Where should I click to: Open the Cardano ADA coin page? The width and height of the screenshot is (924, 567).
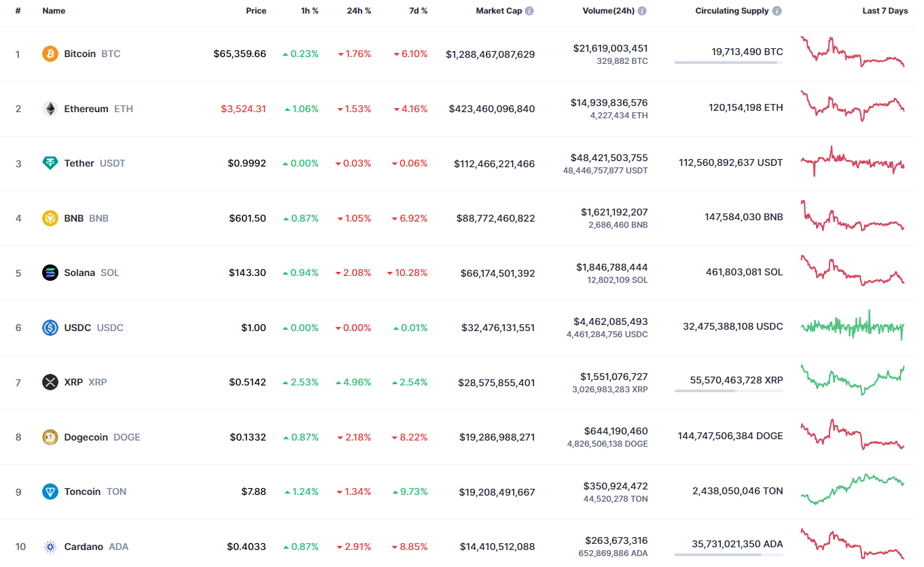click(x=84, y=547)
